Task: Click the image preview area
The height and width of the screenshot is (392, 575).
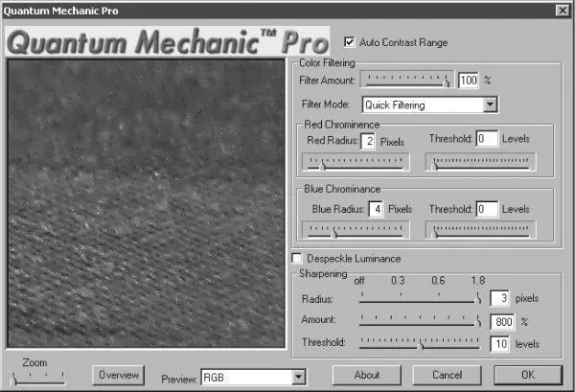Action: [x=146, y=203]
